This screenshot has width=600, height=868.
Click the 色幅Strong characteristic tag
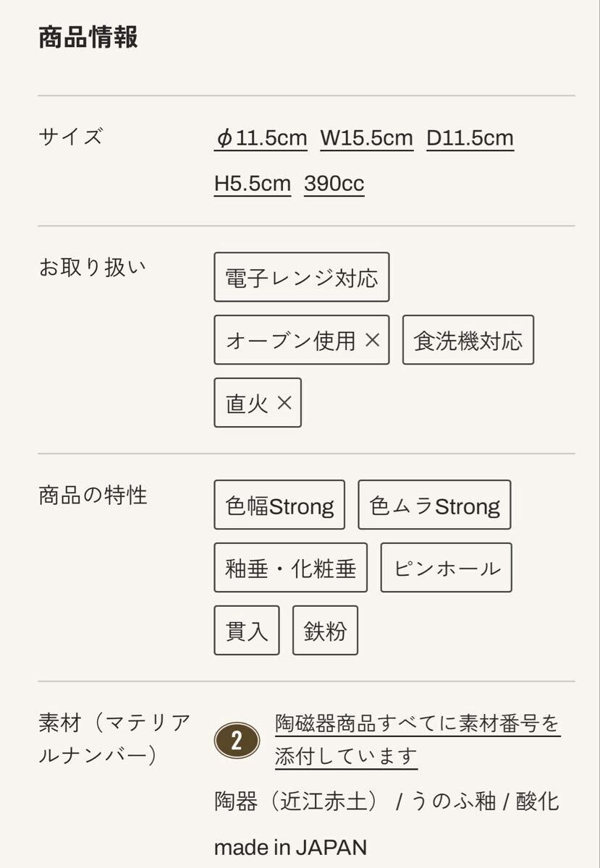point(279,505)
